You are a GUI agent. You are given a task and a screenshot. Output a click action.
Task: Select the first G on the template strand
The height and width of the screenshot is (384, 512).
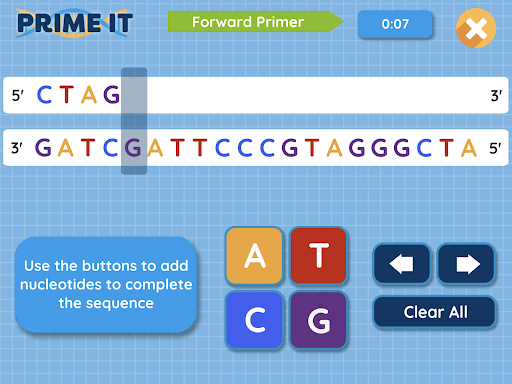pos(43,147)
